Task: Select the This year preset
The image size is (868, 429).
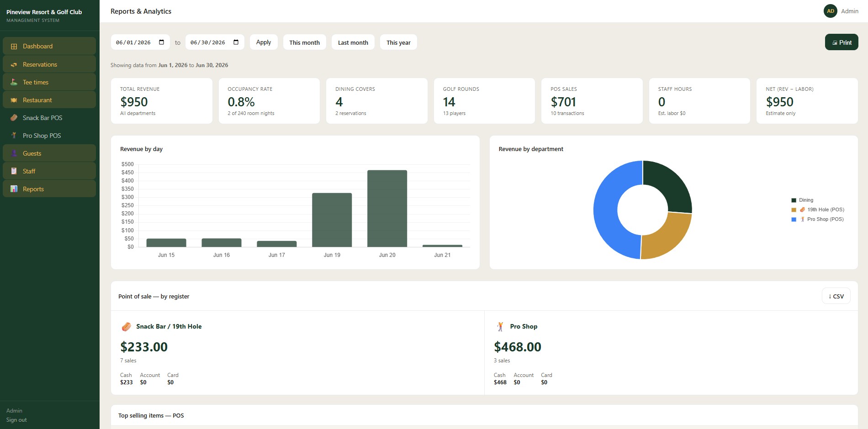Action: [398, 42]
